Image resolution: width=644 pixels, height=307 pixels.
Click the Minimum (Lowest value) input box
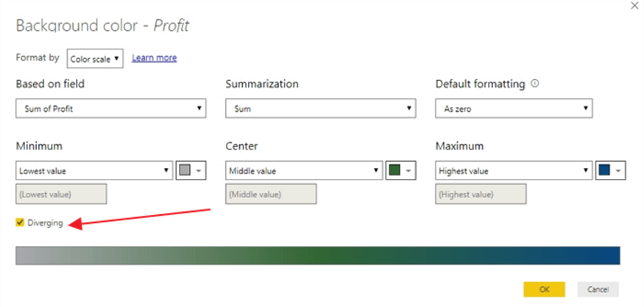click(61, 194)
